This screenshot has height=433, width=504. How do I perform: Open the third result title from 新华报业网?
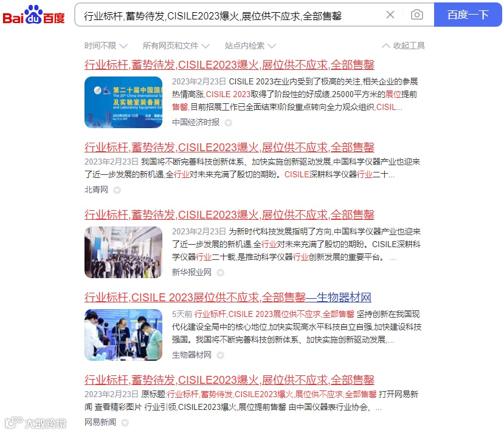pos(229,215)
